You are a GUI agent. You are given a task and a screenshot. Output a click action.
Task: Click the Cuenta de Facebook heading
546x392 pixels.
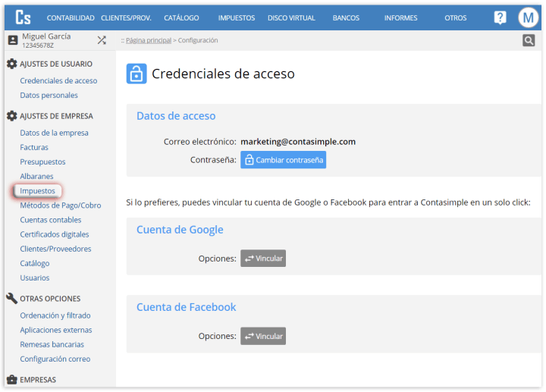186,307
